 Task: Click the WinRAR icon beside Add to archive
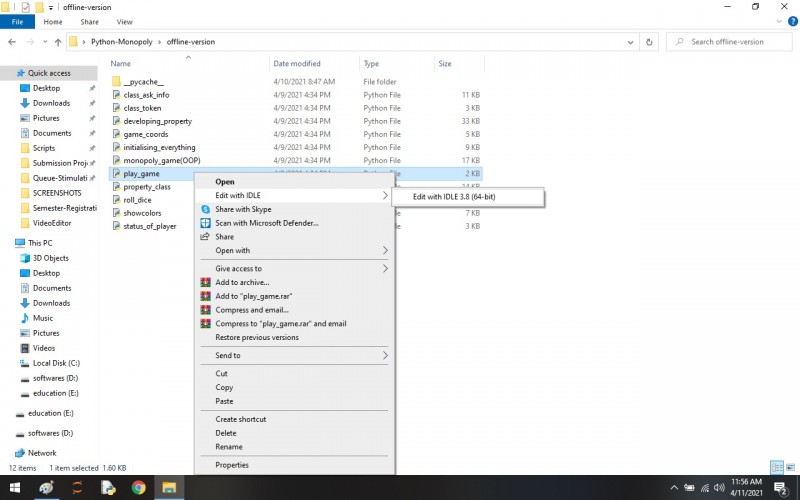205,282
